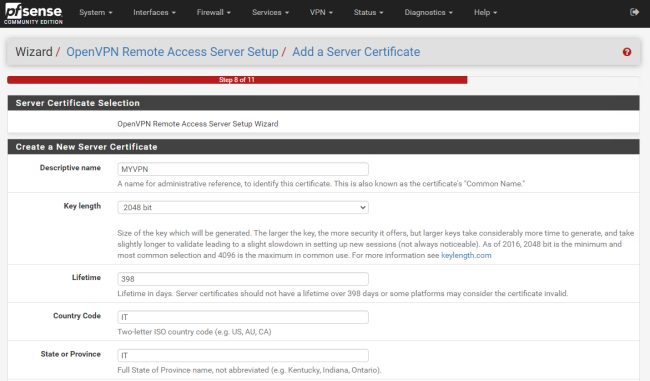Open the System menu
The image size is (650, 381).
pos(96,12)
